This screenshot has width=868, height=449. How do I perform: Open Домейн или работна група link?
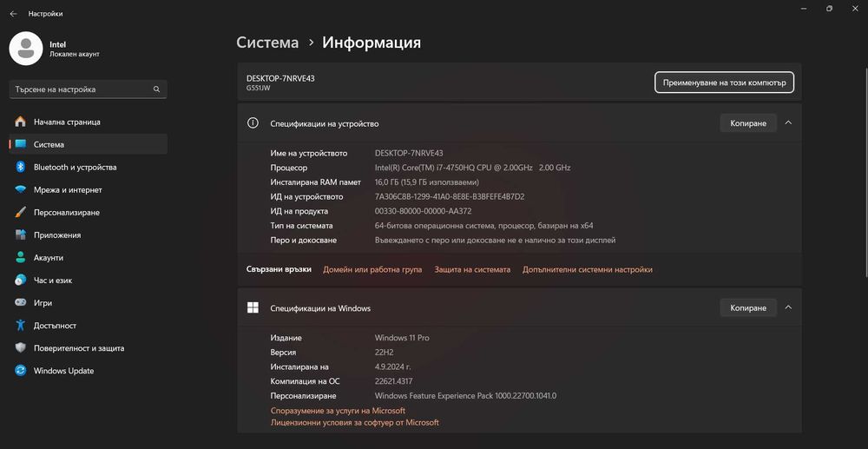click(x=372, y=269)
